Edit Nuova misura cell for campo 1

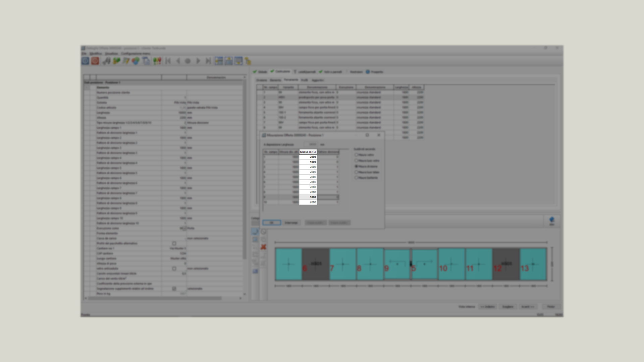click(308, 157)
